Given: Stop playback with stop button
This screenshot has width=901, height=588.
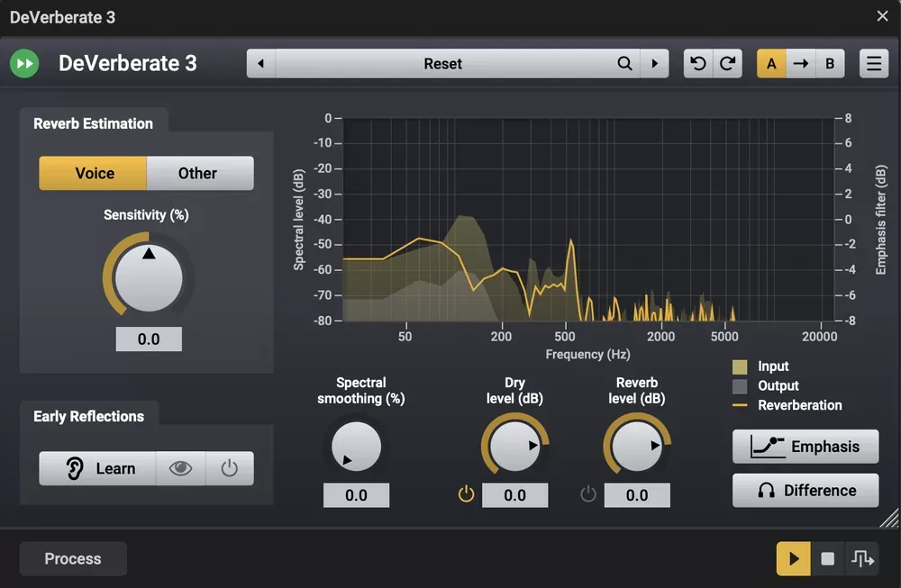Looking at the screenshot, I should pyautogui.click(x=827, y=558).
